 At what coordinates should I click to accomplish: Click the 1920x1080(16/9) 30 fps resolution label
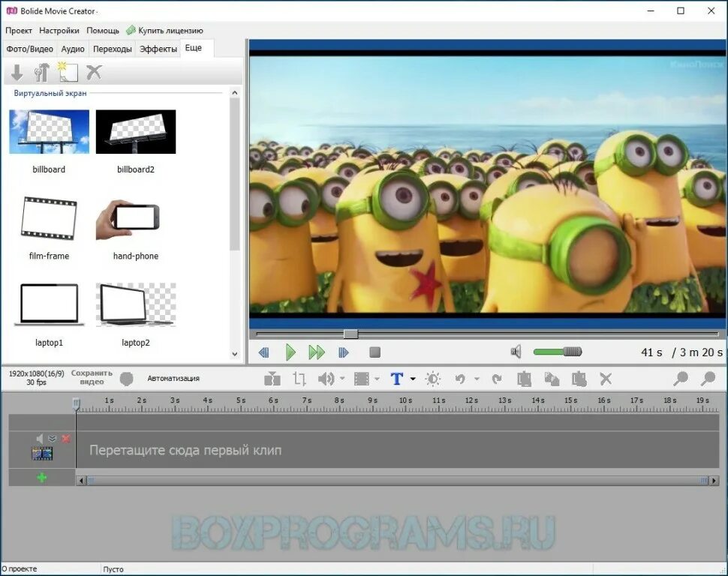tap(36, 378)
